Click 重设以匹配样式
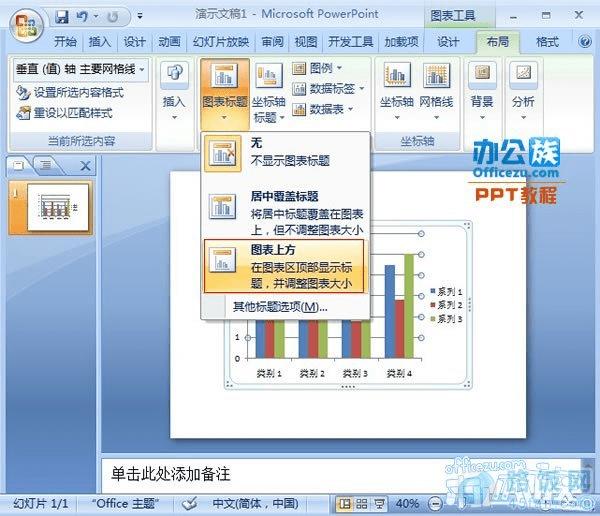This screenshot has width=600, height=516. click(64, 113)
